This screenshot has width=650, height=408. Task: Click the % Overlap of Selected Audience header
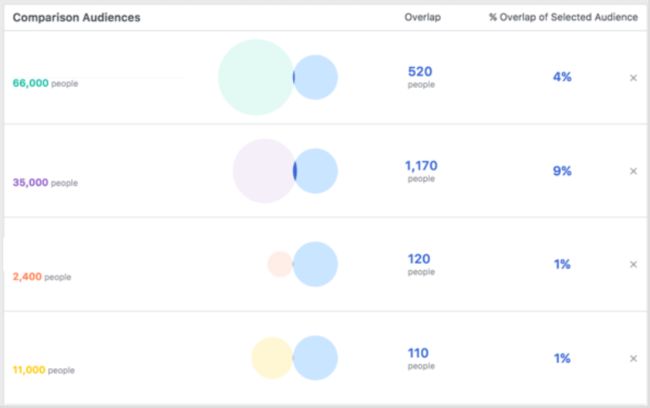[x=563, y=17]
